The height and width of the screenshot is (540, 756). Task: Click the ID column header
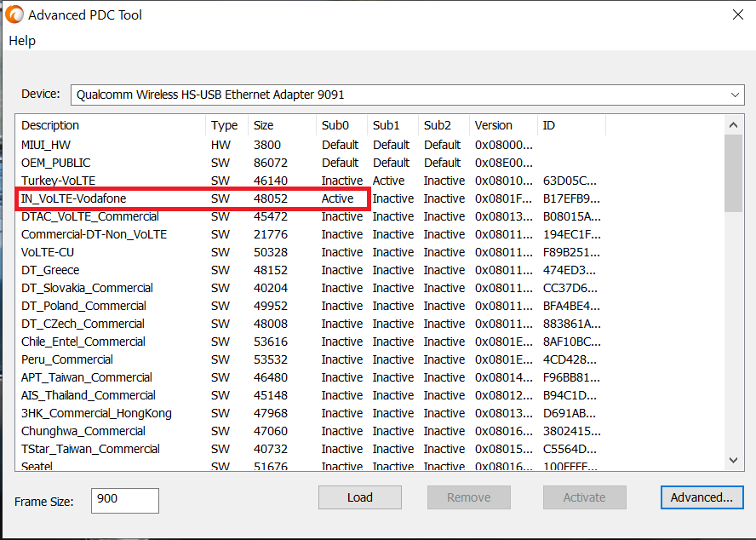pos(572,125)
